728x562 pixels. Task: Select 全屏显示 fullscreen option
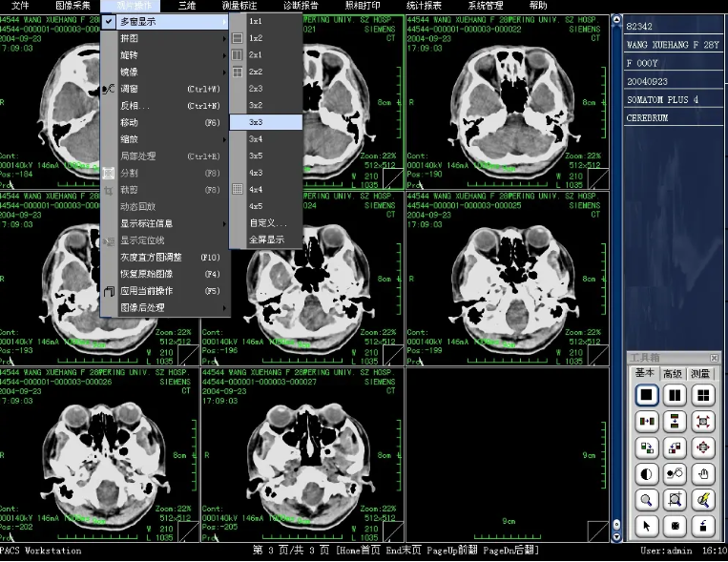pos(266,240)
